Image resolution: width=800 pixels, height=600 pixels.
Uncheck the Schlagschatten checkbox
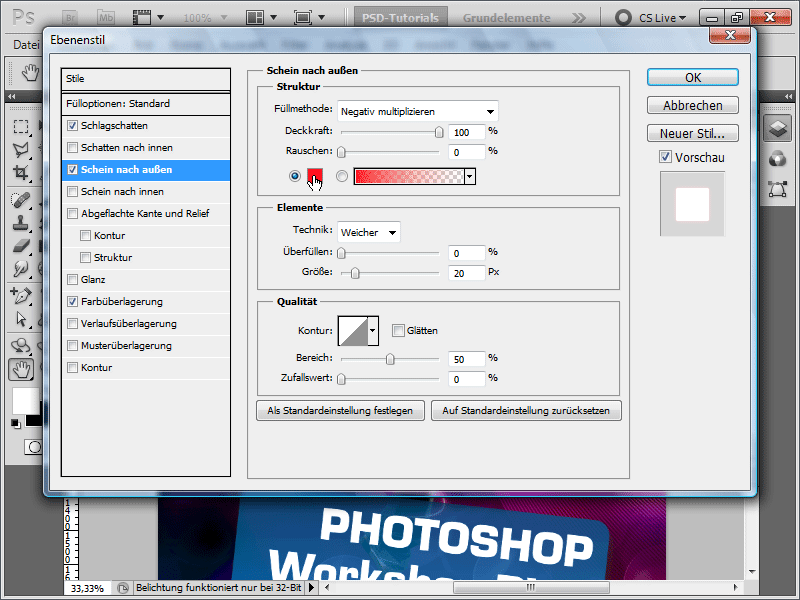pos(72,126)
